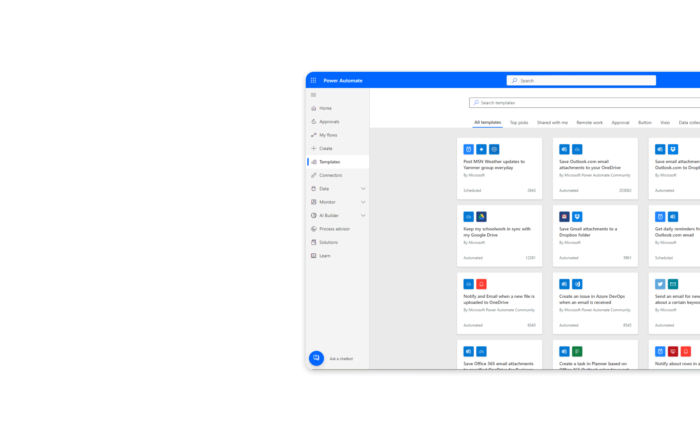Click the MSN Weather sun icon on first card
Viewport: 700px width, 441px height.
click(481, 150)
